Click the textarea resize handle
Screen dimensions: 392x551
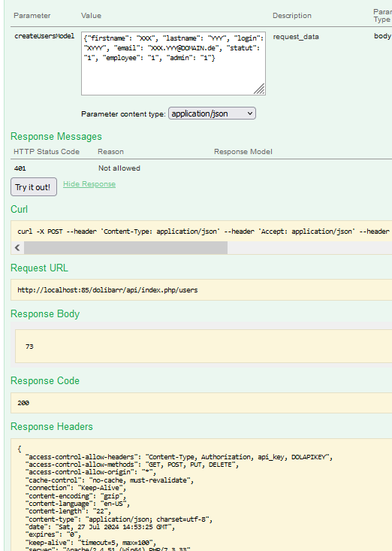tap(259, 89)
